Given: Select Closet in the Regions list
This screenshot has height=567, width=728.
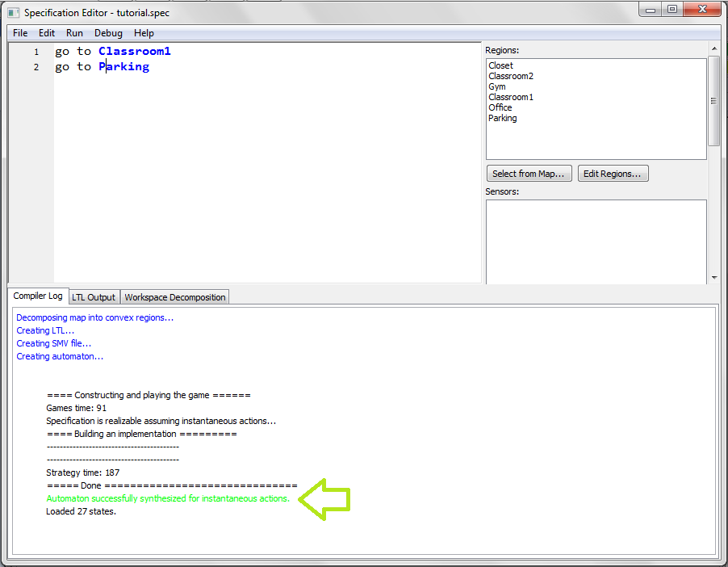Looking at the screenshot, I should (500, 65).
